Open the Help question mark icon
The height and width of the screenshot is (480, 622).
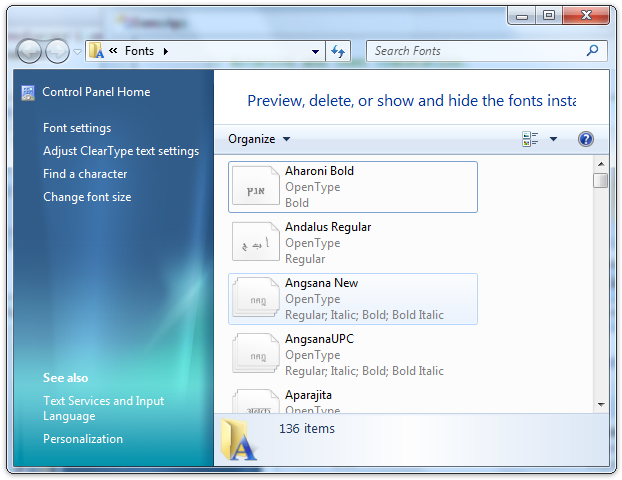(586, 139)
